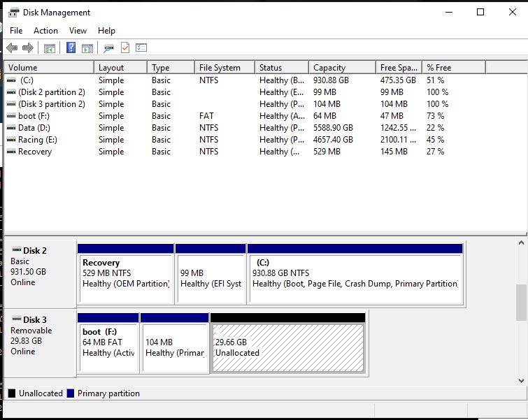
Task: Click the 145 MB free space cell
Action: 394,152
